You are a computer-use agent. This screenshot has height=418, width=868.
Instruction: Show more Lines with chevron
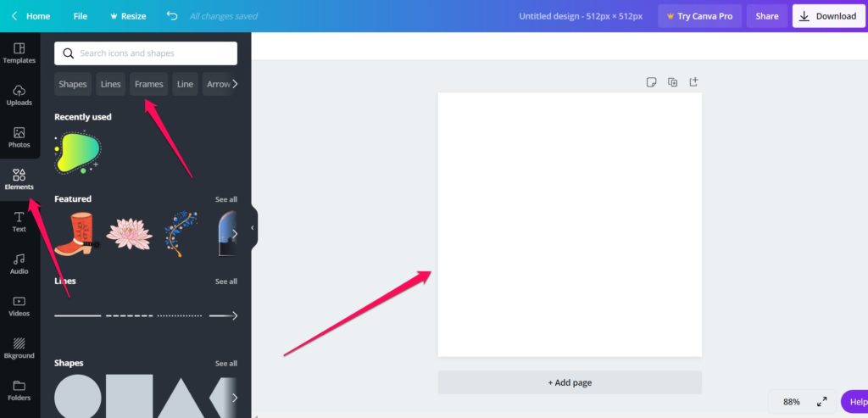pyautogui.click(x=235, y=315)
